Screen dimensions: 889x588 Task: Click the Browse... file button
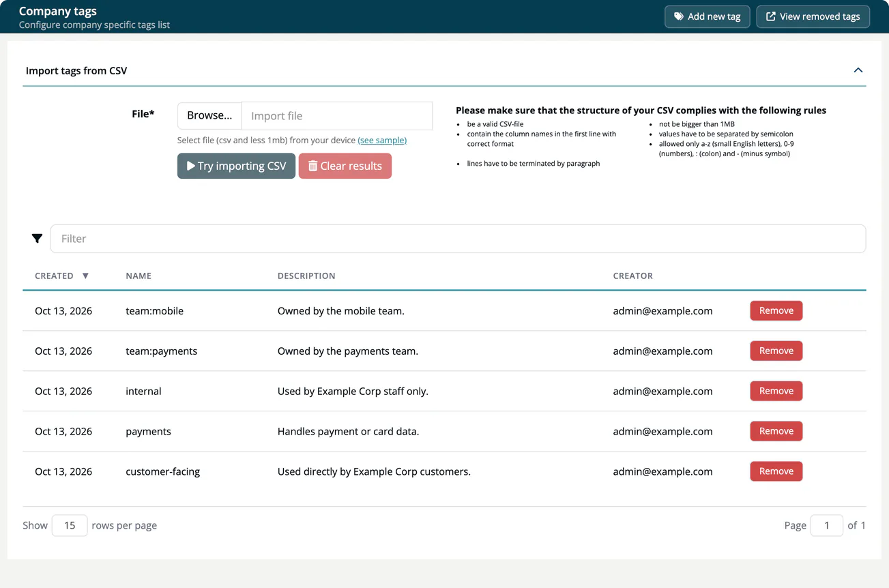209,116
